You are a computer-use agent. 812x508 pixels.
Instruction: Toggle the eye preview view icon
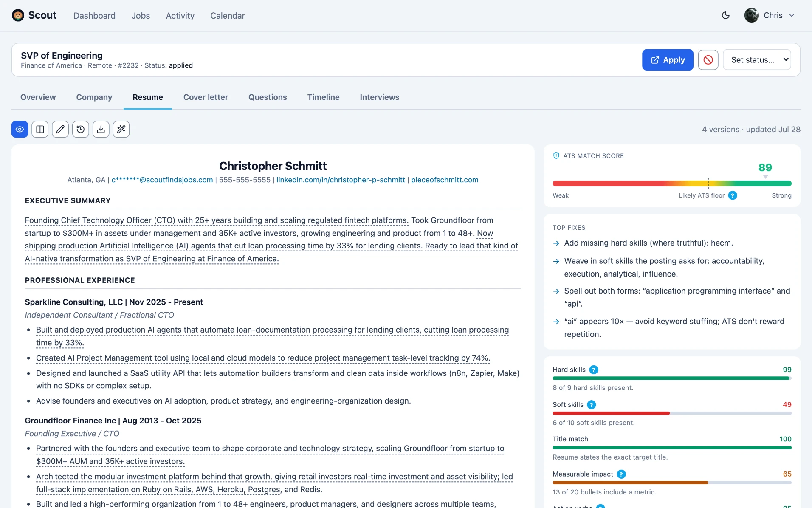(20, 129)
